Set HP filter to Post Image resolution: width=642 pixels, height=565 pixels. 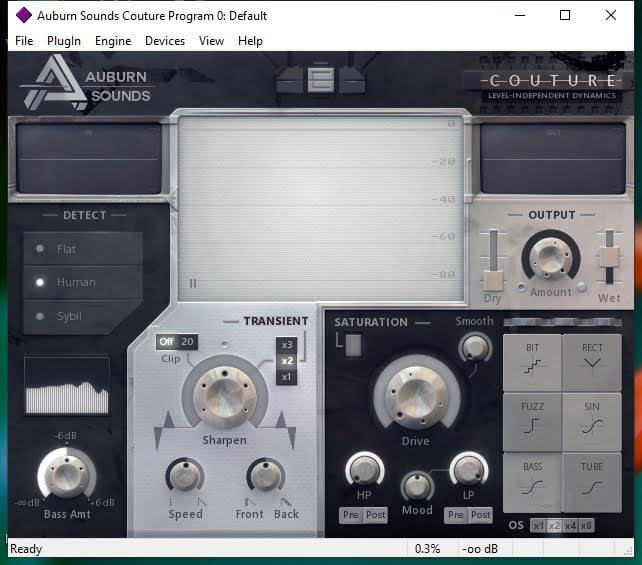(375, 515)
